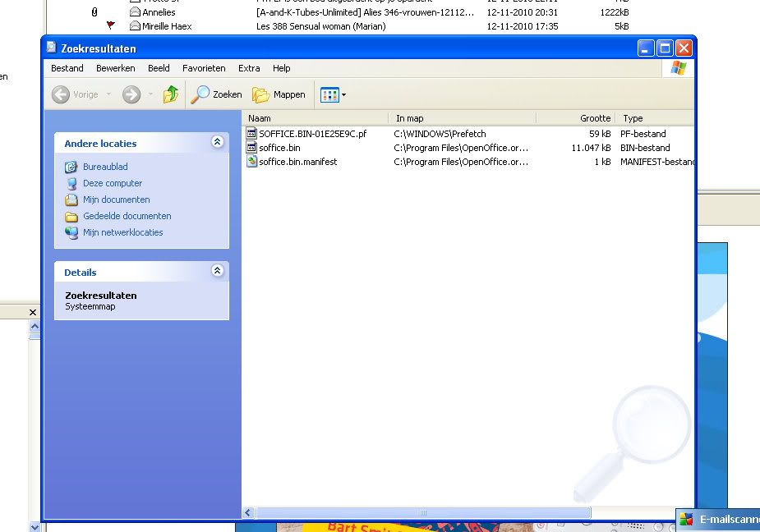Sort results by In map column
Image resolution: width=760 pixels, height=532 pixels.
click(463, 118)
